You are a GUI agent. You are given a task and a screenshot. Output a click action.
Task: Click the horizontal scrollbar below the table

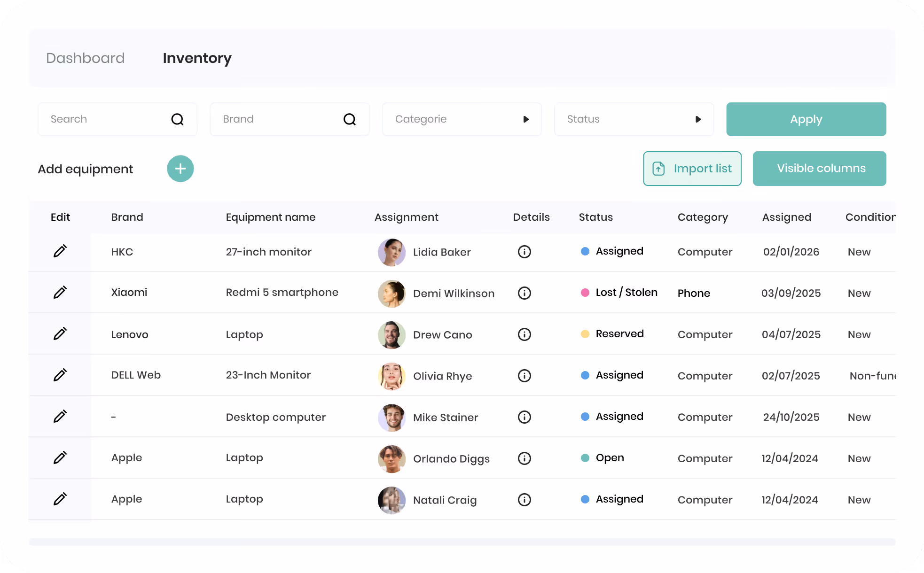(x=462, y=542)
